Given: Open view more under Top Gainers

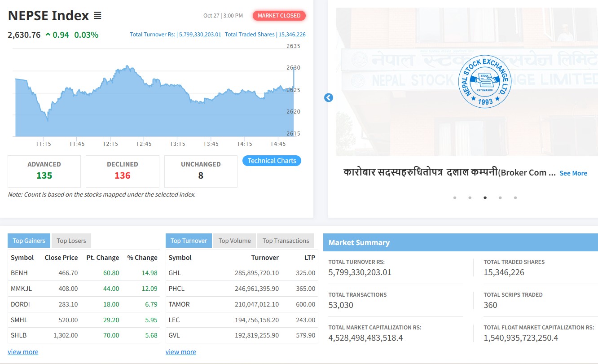Looking at the screenshot, I should [23, 352].
